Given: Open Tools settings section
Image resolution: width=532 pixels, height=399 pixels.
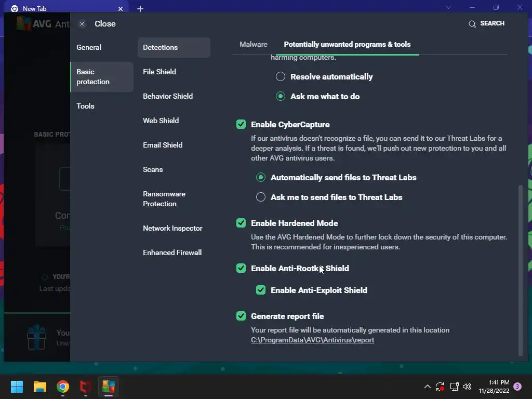Looking at the screenshot, I should coord(85,106).
